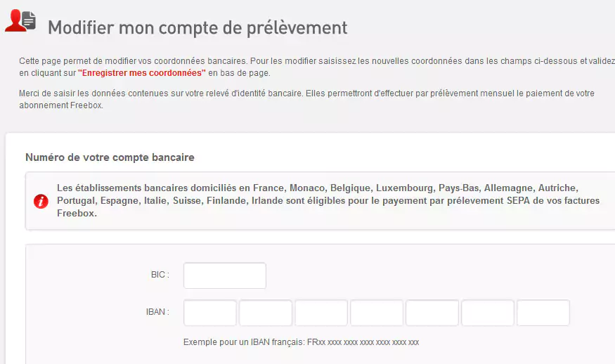Screen dimensions: 615x364
Task: Select the second IBAN input box
Action: tap(266, 313)
